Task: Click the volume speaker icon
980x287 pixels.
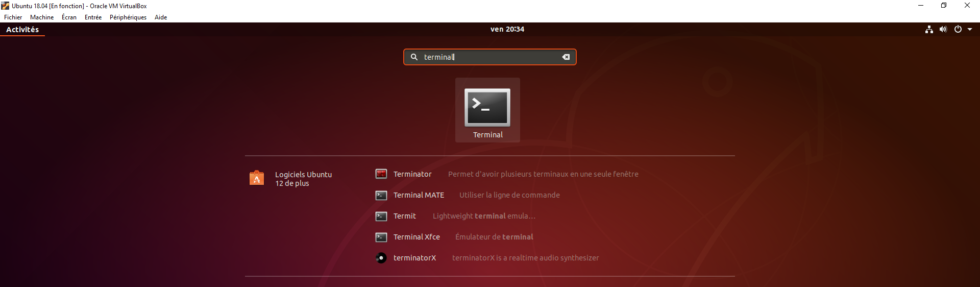Action: point(943,30)
